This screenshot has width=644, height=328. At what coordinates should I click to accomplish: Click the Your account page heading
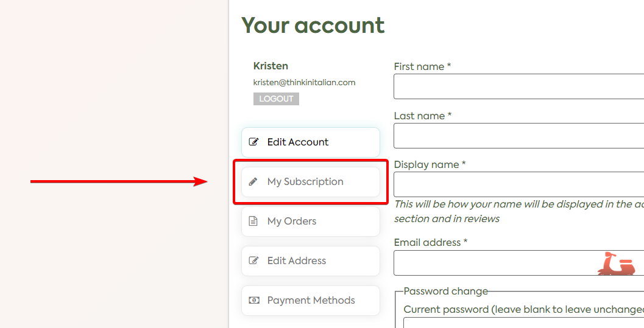click(x=313, y=26)
